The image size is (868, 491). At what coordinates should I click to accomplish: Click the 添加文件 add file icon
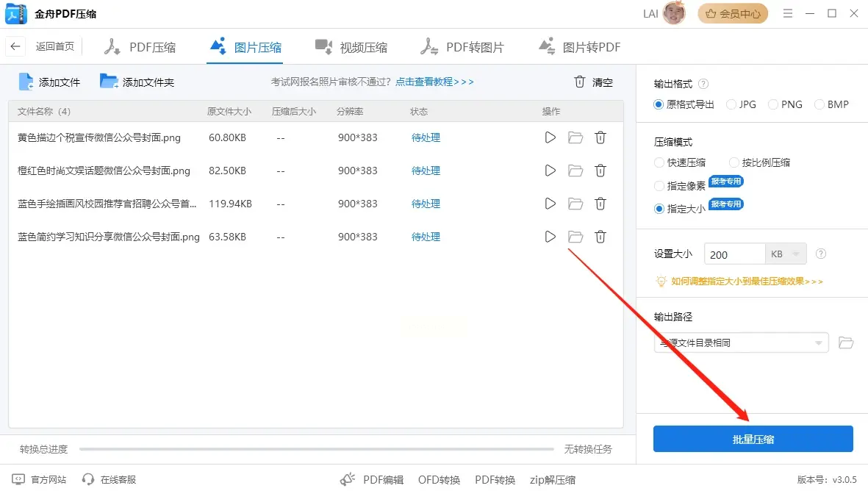click(26, 82)
